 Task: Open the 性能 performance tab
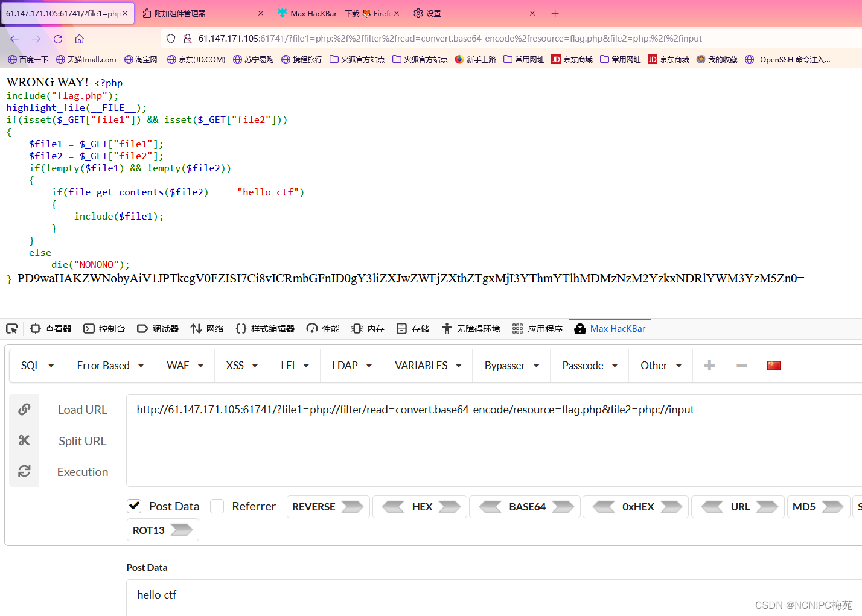coord(323,329)
